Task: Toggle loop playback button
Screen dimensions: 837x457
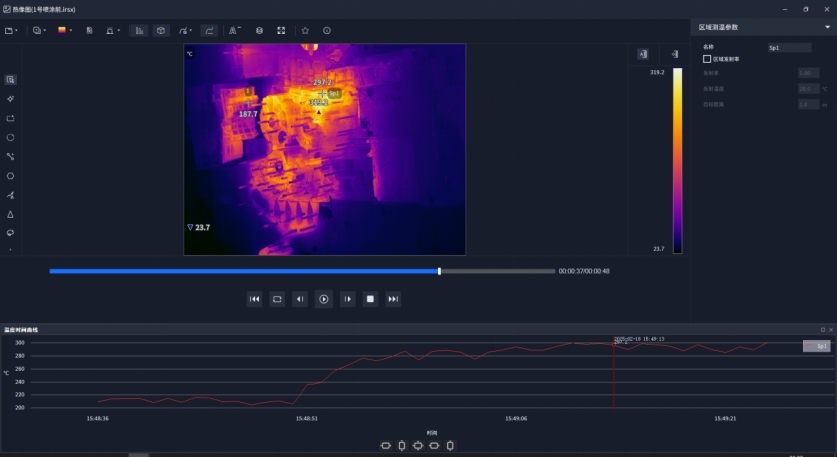Action: click(277, 299)
